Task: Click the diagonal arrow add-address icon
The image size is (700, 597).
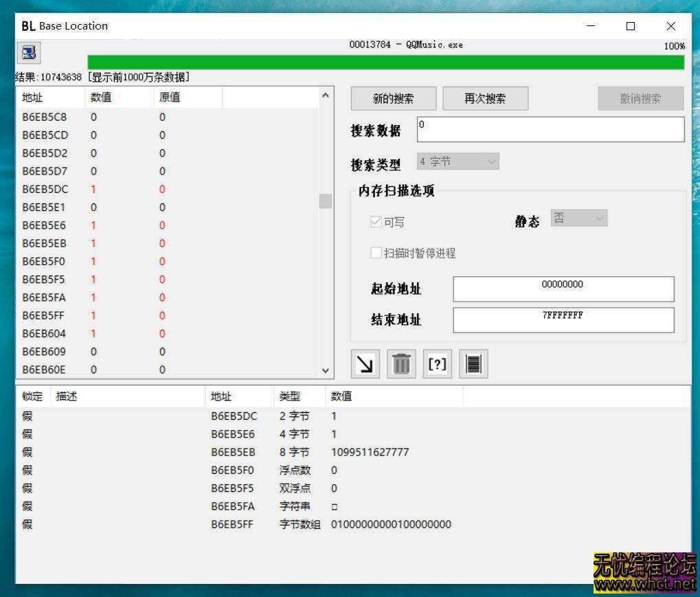Action: tap(365, 364)
